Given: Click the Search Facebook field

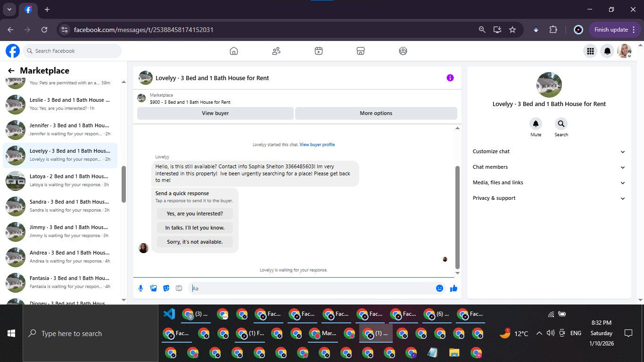Looking at the screenshot, I should [x=72, y=51].
